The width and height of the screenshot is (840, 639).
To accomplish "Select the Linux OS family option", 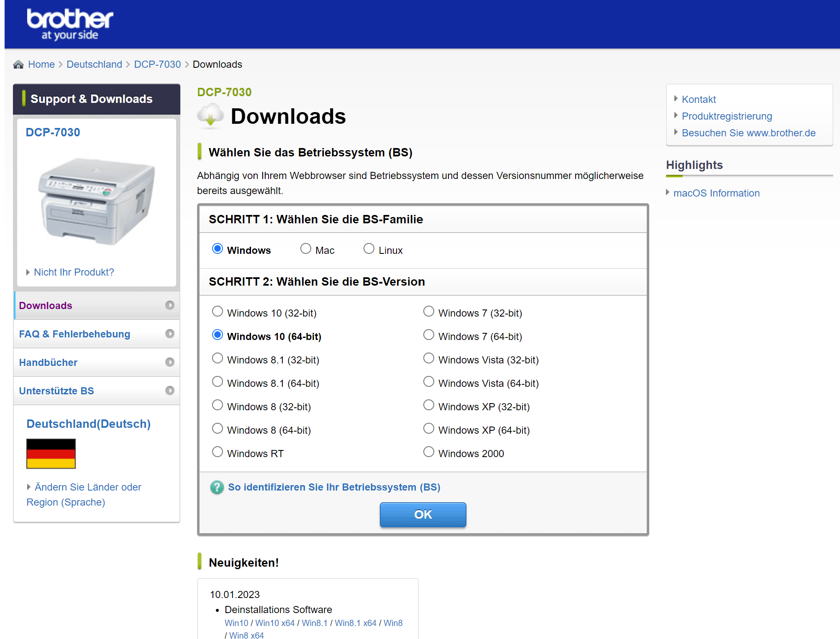I will tap(369, 249).
